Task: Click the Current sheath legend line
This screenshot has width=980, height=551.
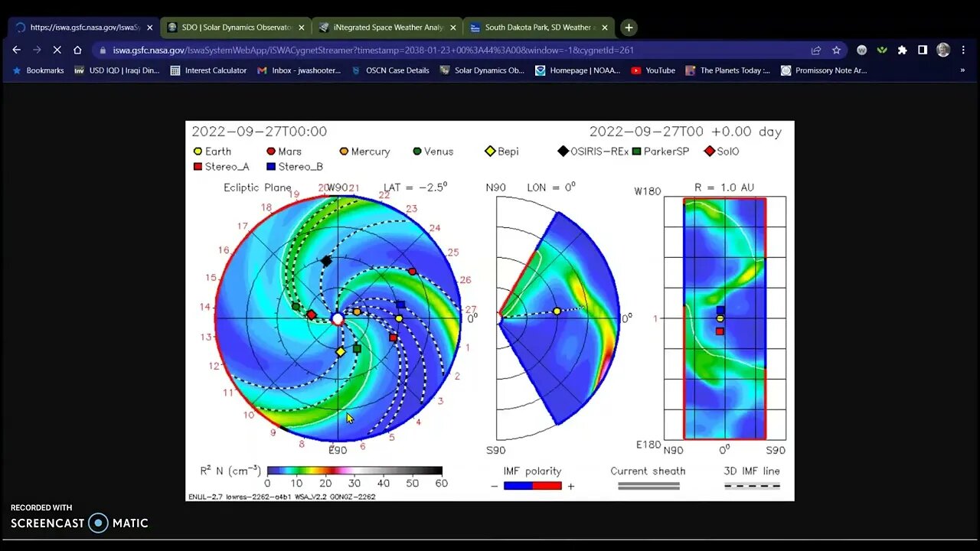Action: coord(648,486)
